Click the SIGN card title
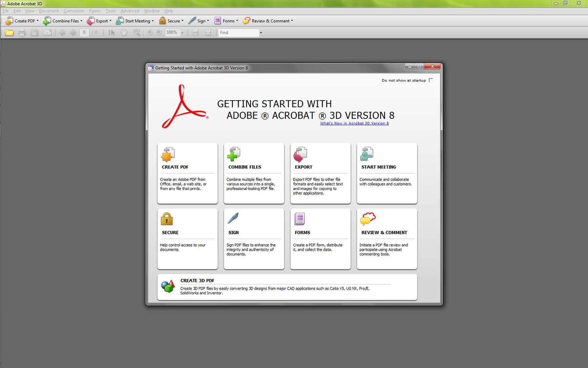 pos(233,233)
